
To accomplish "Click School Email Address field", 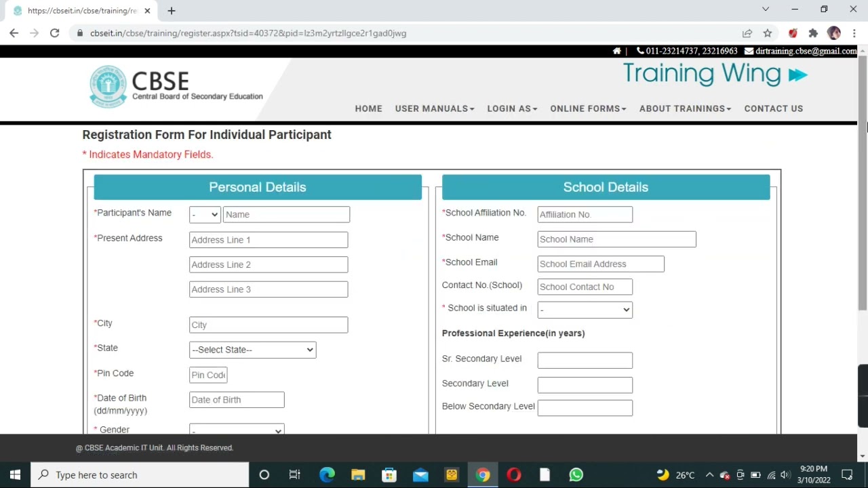I will (601, 264).
